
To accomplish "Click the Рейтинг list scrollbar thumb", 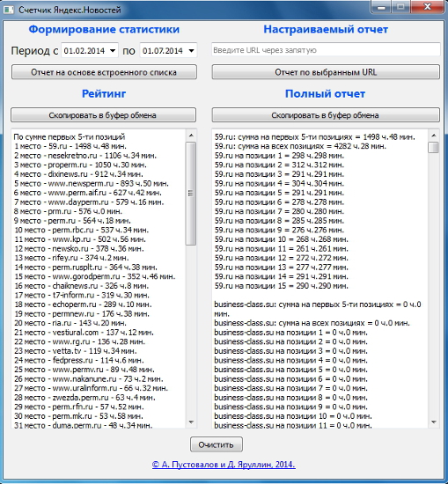I will 191,194.
